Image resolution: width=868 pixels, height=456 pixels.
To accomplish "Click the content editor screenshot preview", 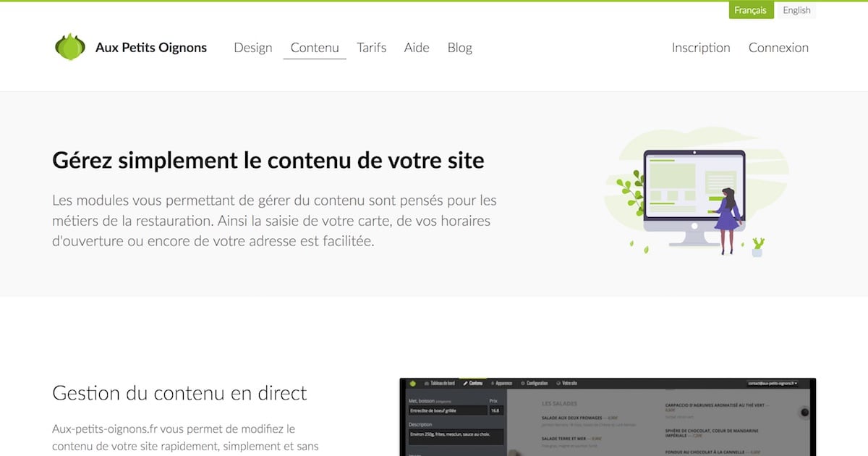I will click(x=608, y=417).
